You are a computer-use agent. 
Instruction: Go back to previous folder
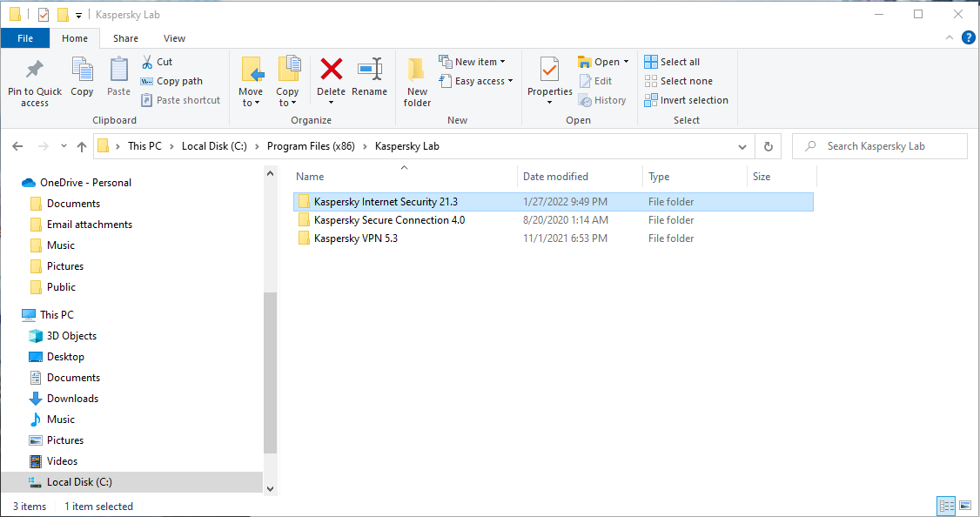[x=17, y=146]
